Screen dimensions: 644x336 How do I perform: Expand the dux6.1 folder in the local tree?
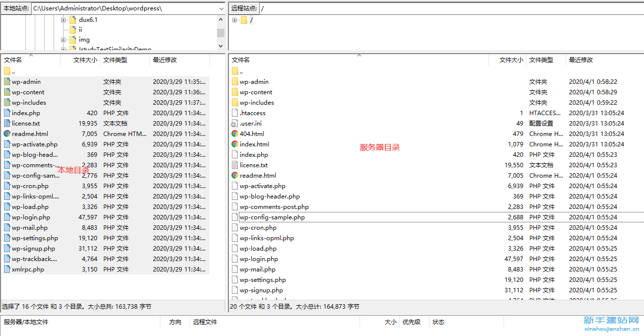63,20
